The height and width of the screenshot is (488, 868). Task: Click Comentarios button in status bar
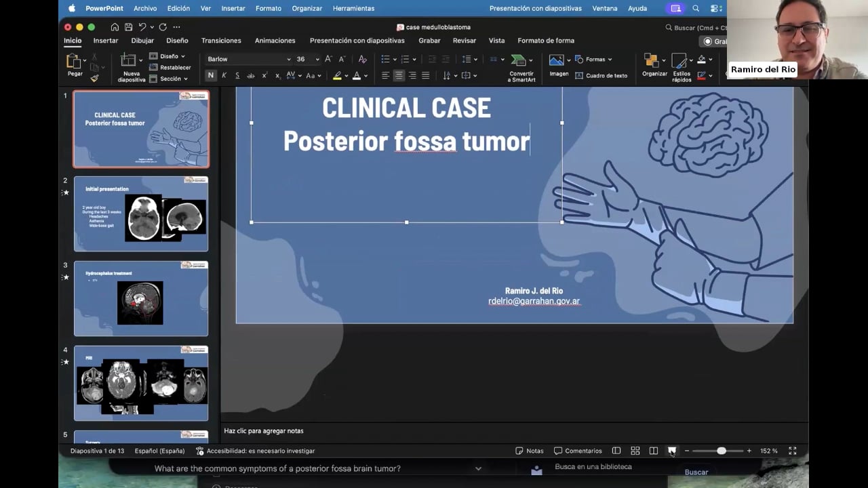coord(578,451)
